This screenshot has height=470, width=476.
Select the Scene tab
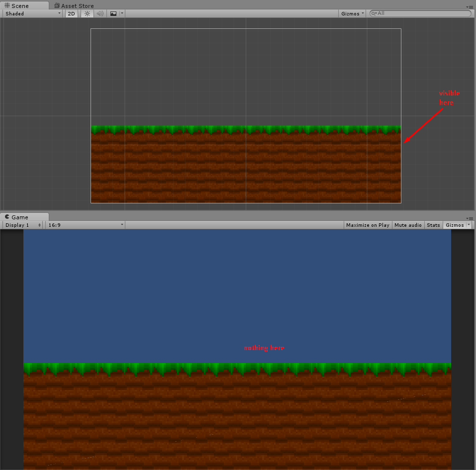(x=20, y=5)
